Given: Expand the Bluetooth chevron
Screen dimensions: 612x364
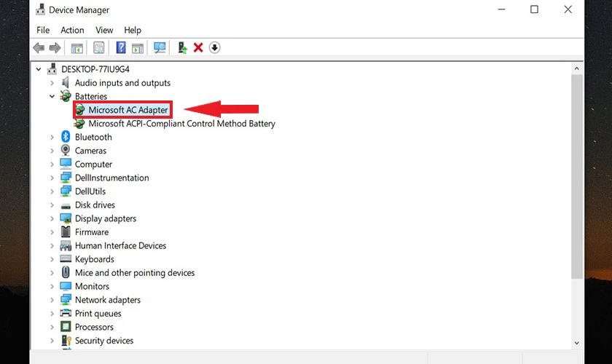Looking at the screenshot, I should pyautogui.click(x=52, y=137).
